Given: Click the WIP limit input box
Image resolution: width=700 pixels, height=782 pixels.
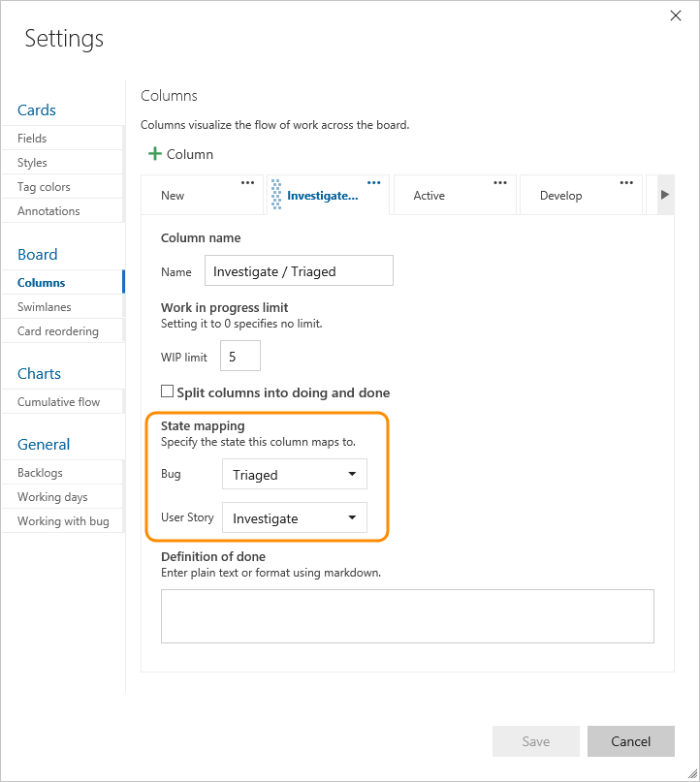Looking at the screenshot, I should 240,357.
